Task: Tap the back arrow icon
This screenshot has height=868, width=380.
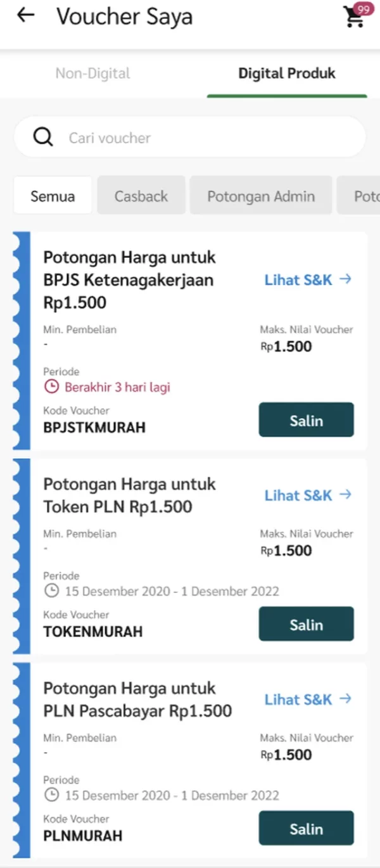Action: point(25,16)
